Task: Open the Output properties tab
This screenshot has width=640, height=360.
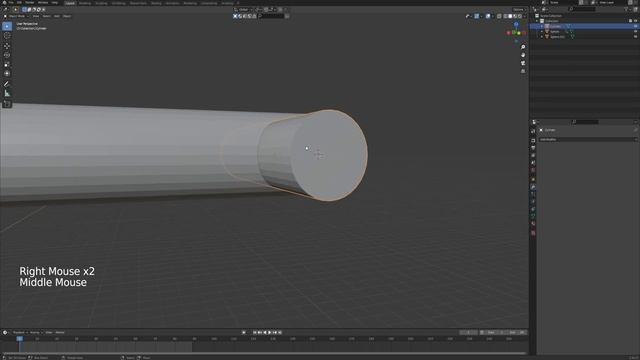Action: pyautogui.click(x=533, y=148)
